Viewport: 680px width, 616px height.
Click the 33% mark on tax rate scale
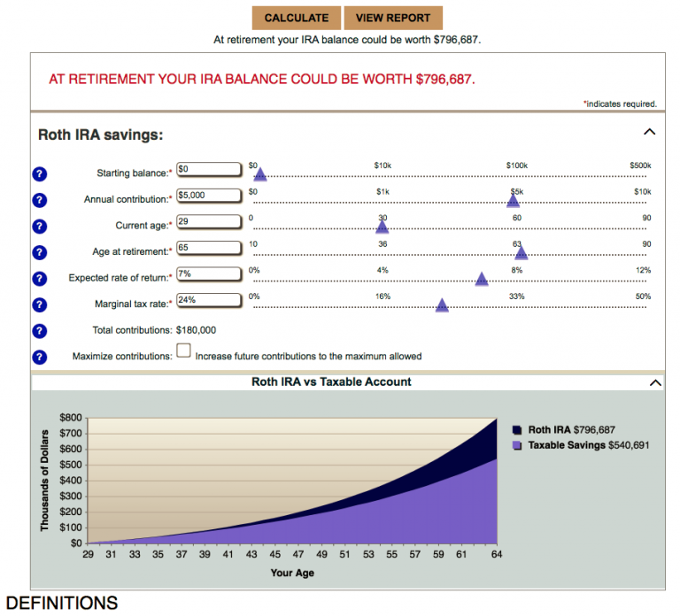(x=517, y=296)
